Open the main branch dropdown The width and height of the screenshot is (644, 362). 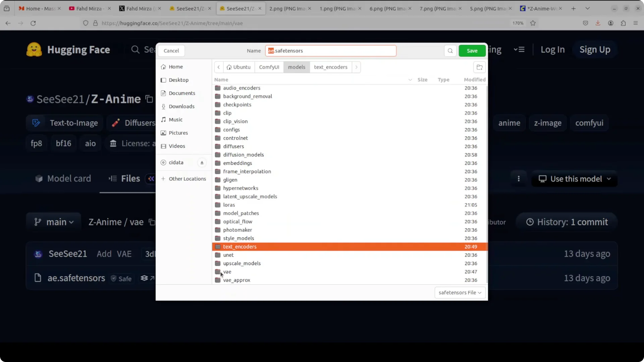[54, 222]
